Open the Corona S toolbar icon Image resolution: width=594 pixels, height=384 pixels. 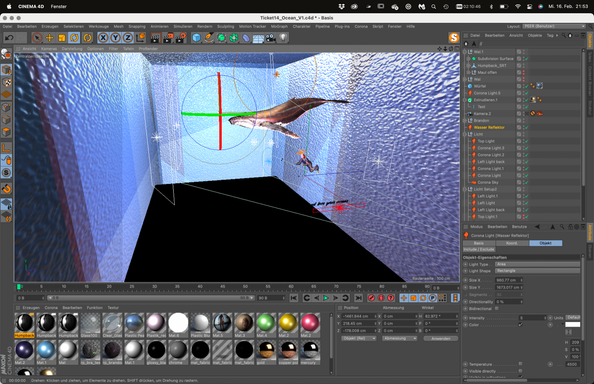coord(454,37)
